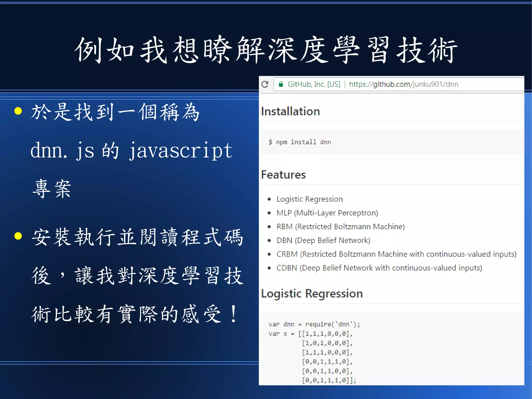Click 'DBN (Deep Belief Network)' list item

coord(323,240)
